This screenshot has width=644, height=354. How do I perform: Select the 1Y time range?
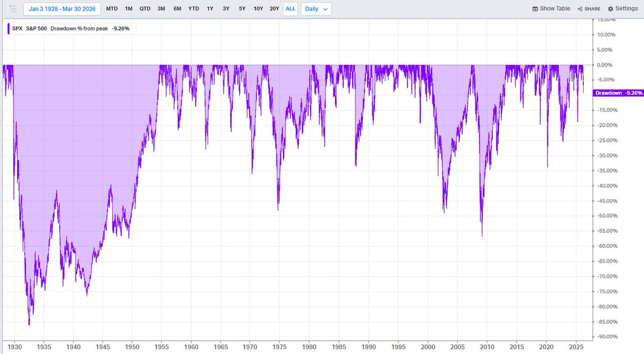tap(210, 9)
